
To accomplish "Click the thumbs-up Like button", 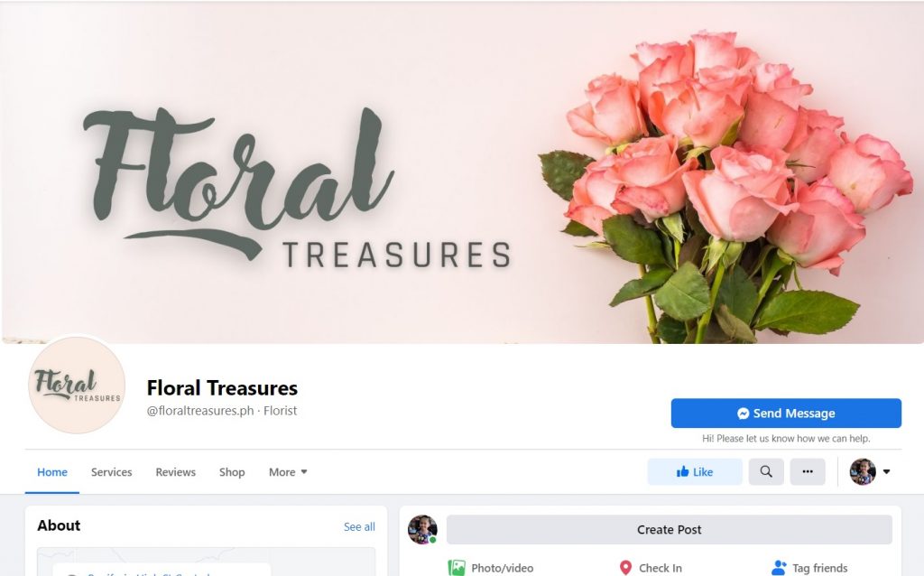I will [x=695, y=471].
